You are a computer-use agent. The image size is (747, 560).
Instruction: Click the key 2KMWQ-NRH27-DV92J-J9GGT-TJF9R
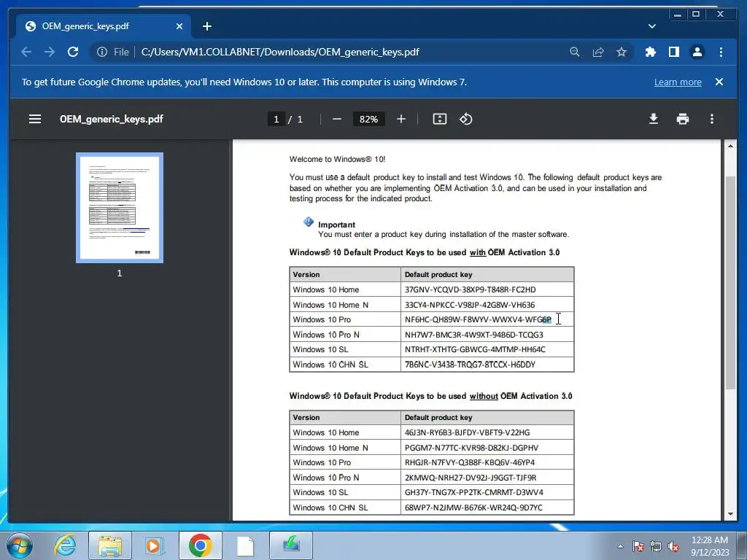point(471,478)
